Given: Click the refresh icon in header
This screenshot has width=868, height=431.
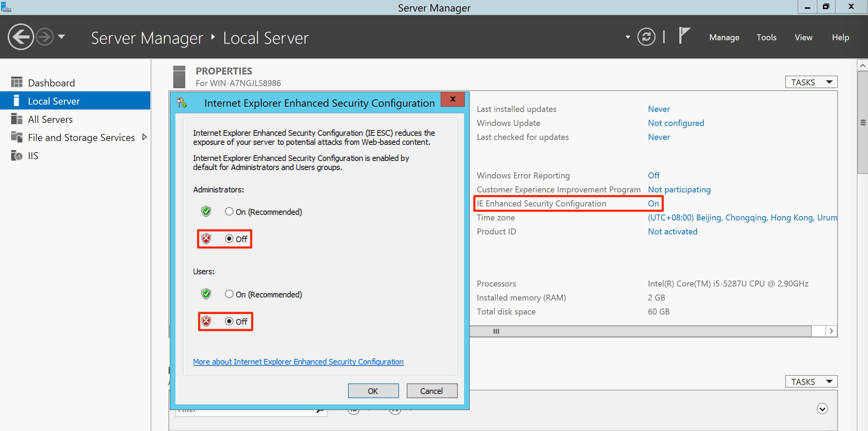Looking at the screenshot, I should pos(646,37).
